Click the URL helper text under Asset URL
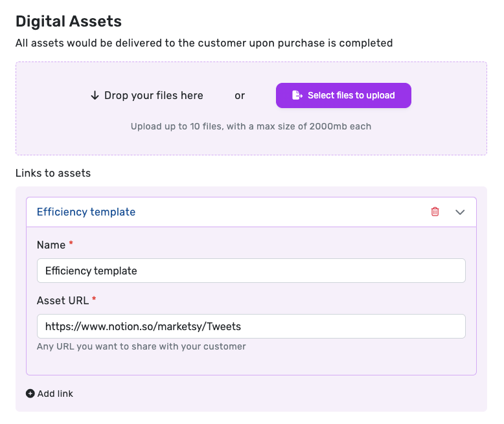 [141, 346]
